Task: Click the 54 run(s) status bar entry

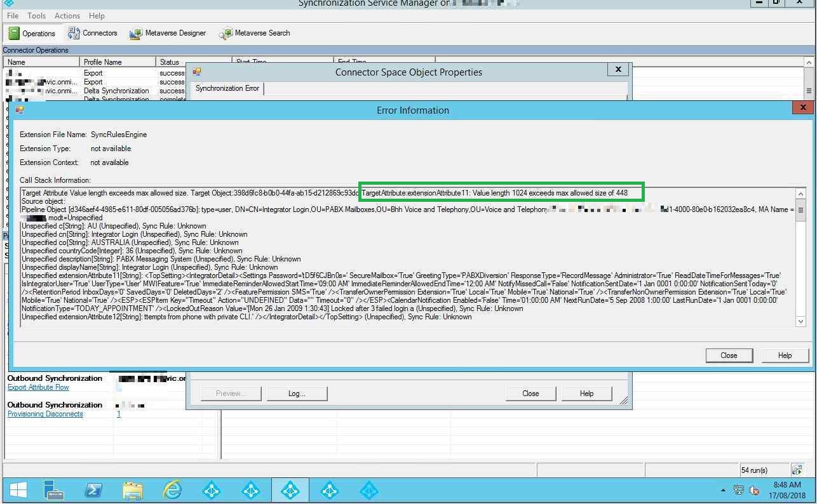Action: [x=754, y=470]
